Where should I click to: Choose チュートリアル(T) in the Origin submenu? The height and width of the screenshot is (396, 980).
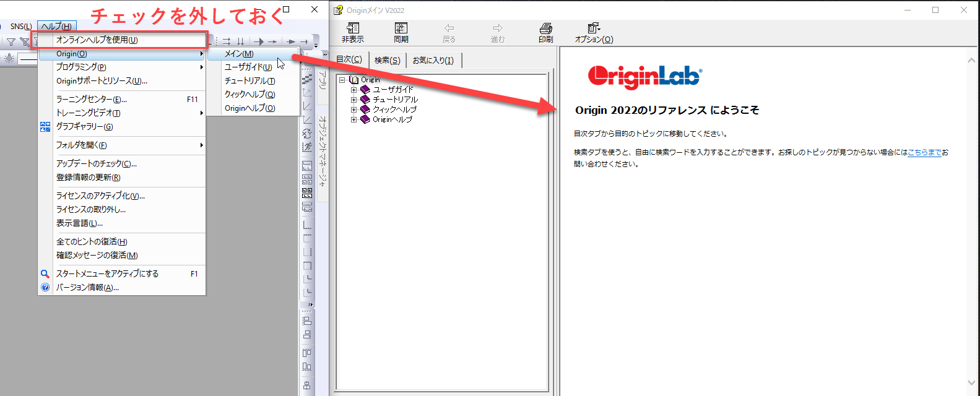[x=253, y=80]
